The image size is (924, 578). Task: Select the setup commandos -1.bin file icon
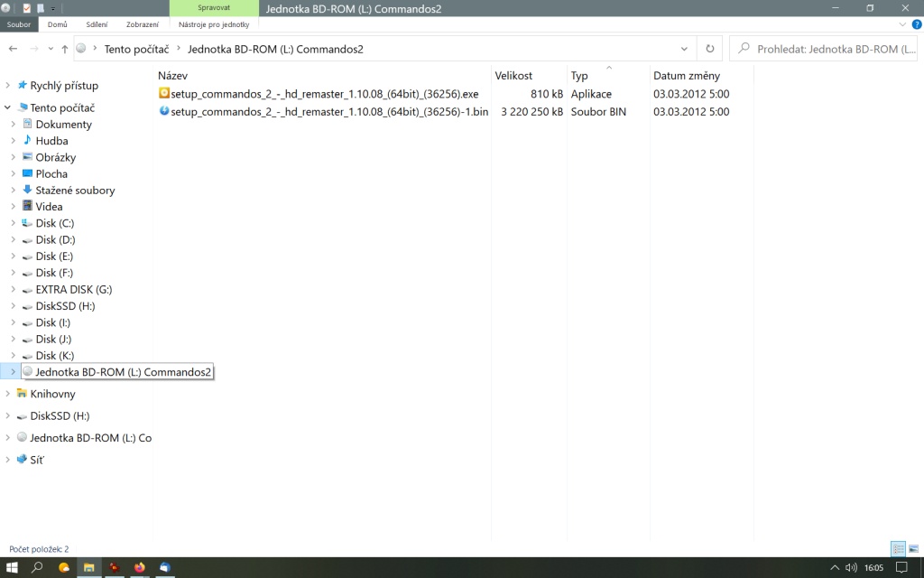click(x=164, y=111)
